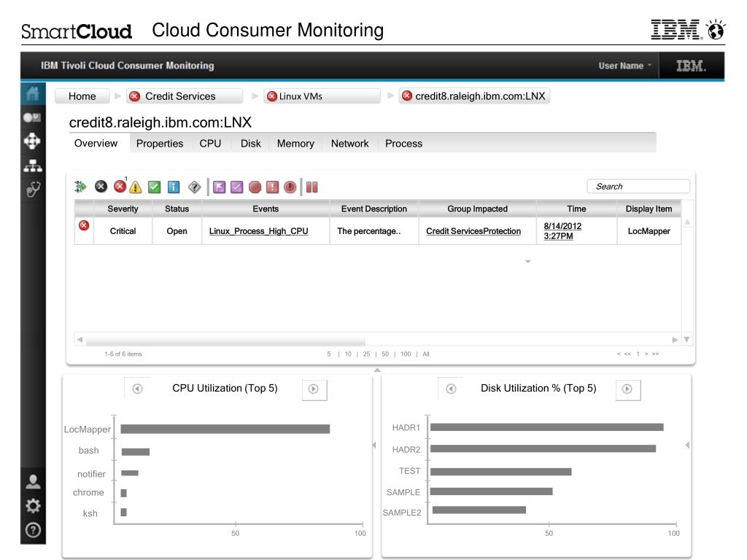Image resolution: width=747 pixels, height=560 pixels.
Task: Show 25 items per page
Action: coord(366,354)
